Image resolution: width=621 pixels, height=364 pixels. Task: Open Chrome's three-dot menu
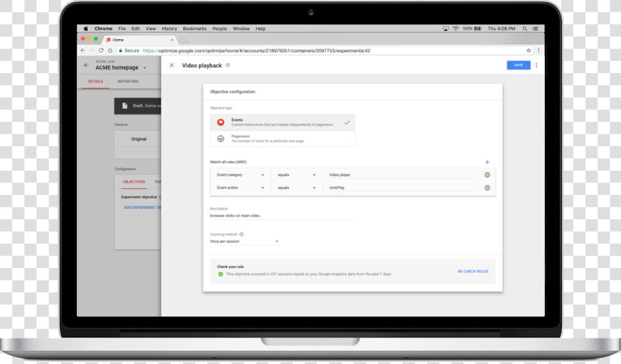coord(538,51)
